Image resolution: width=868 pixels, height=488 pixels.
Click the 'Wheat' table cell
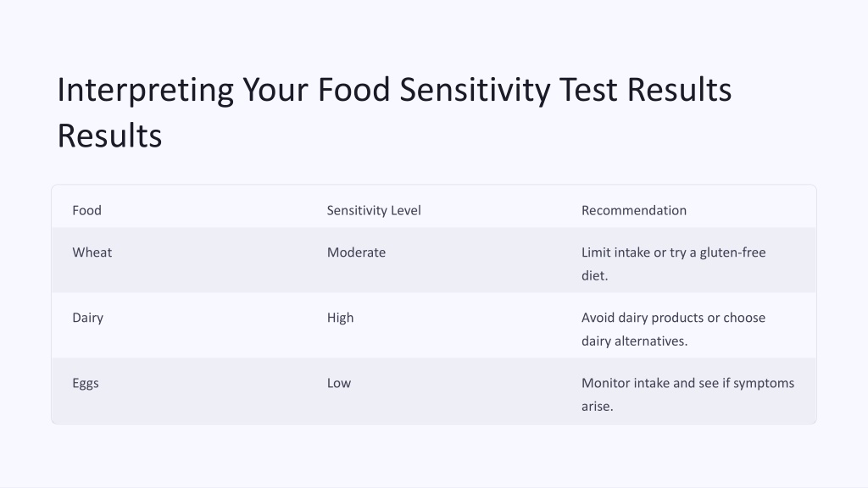pyautogui.click(x=92, y=252)
